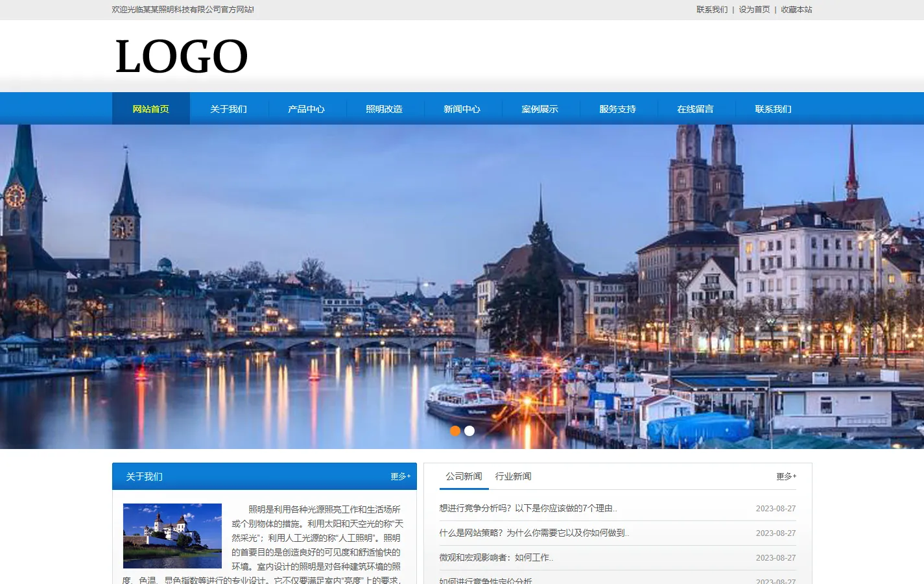The image size is (924, 584).
Task: Click the welcome text 欢迎光临某某照明科技有限公司官方网站
Action: pos(183,10)
